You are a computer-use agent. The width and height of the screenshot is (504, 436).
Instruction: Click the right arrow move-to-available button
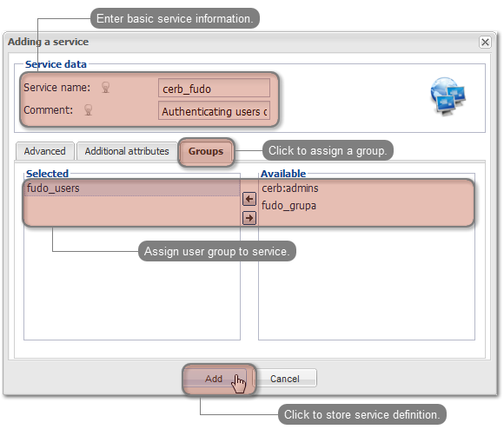[249, 218]
